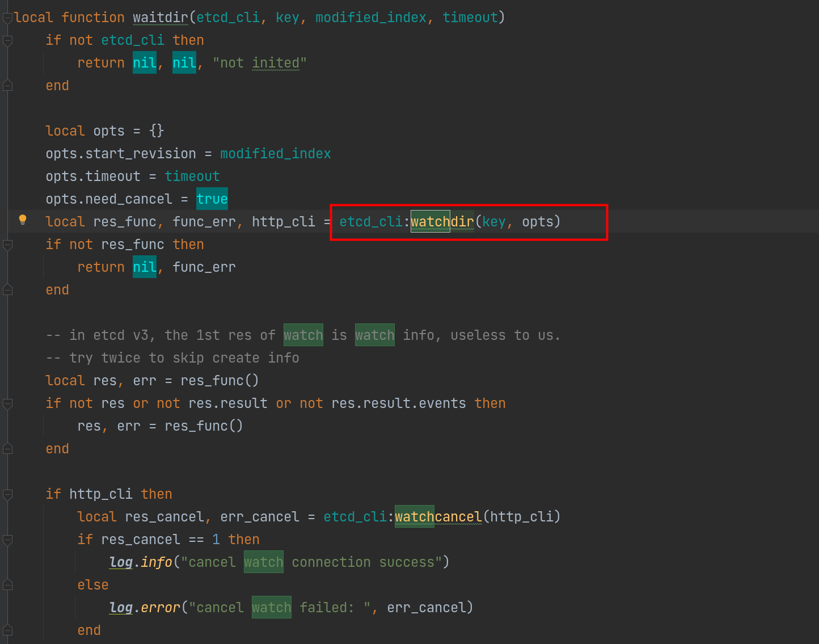
Task: Click the intention actions lightbulb in the gutter
Action: [23, 219]
